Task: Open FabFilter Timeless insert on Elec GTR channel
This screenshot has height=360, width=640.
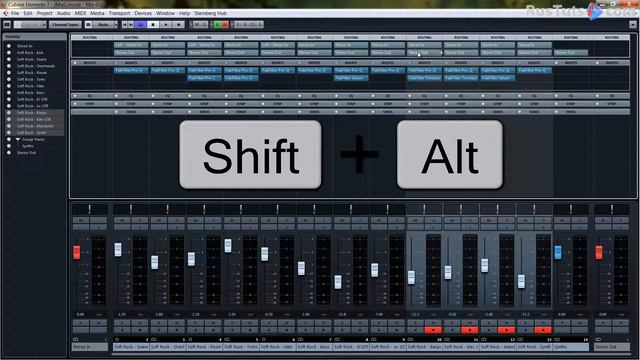Action: point(461,78)
